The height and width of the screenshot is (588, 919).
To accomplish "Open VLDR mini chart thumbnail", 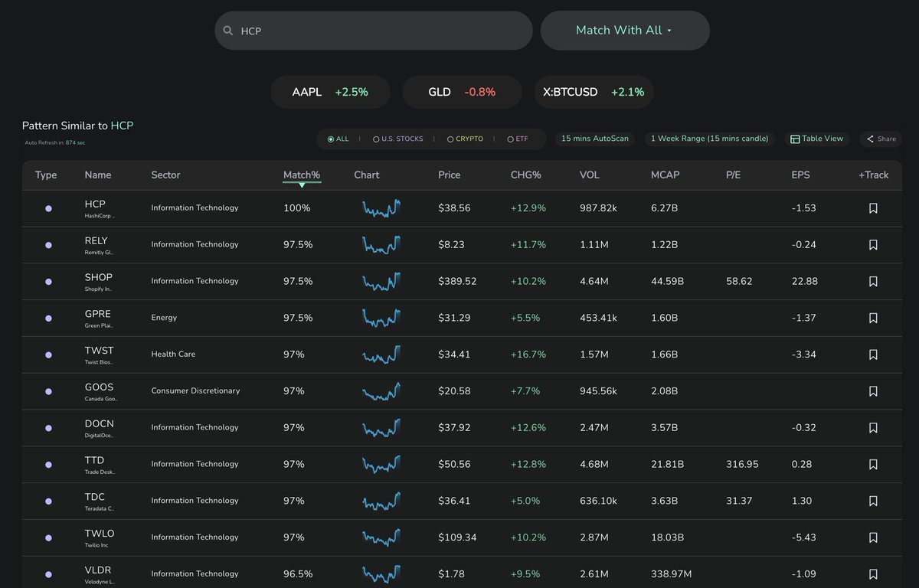I will click(x=381, y=574).
